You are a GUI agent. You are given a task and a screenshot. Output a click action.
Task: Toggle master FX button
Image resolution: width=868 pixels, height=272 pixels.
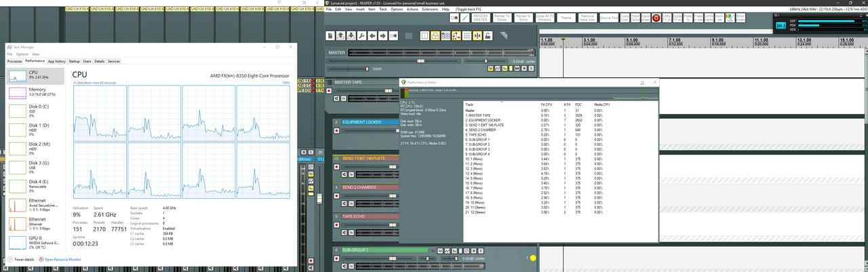tap(505, 69)
